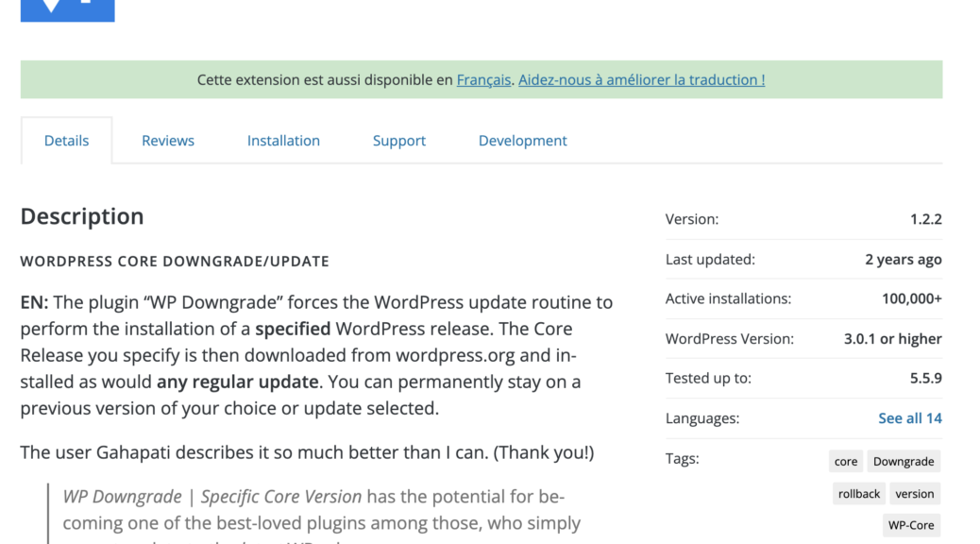Click the 'version' tag
This screenshot has width=980, height=544.
(914, 494)
